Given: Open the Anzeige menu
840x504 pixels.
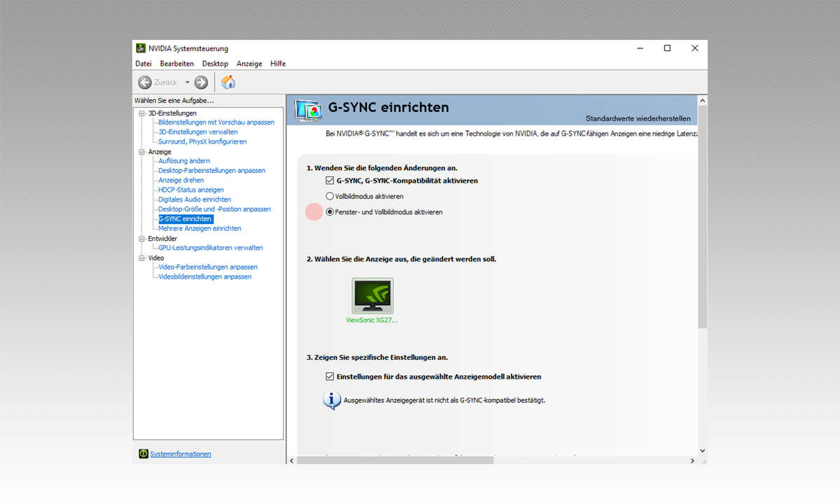Looking at the screenshot, I should [x=249, y=64].
